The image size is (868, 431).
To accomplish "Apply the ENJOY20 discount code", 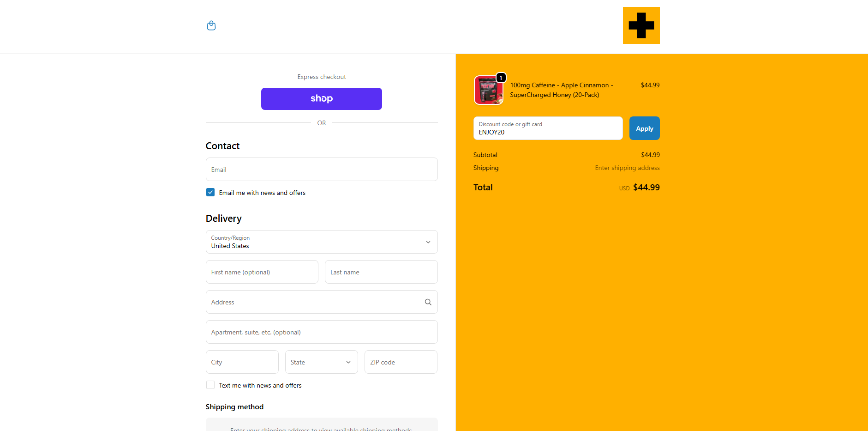I will click(x=645, y=128).
